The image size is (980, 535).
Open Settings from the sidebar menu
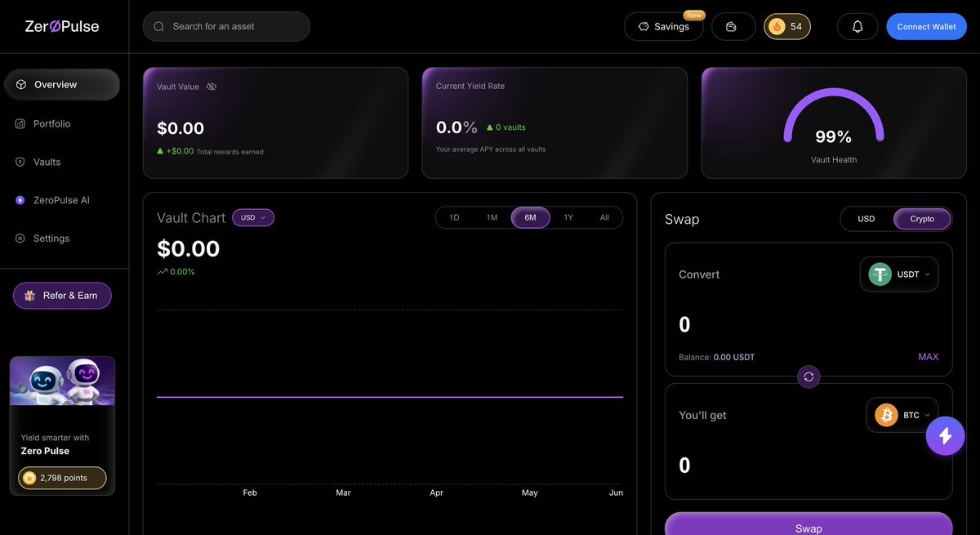coord(51,238)
